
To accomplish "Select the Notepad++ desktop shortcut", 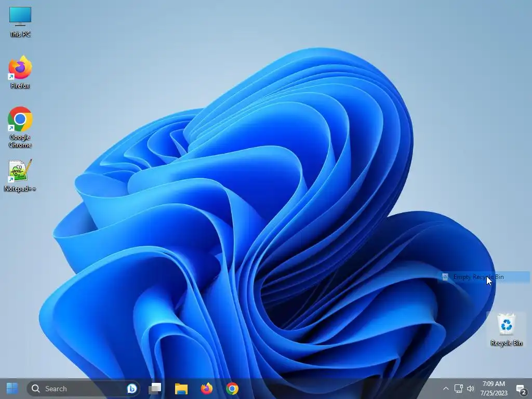I will 20,176.
